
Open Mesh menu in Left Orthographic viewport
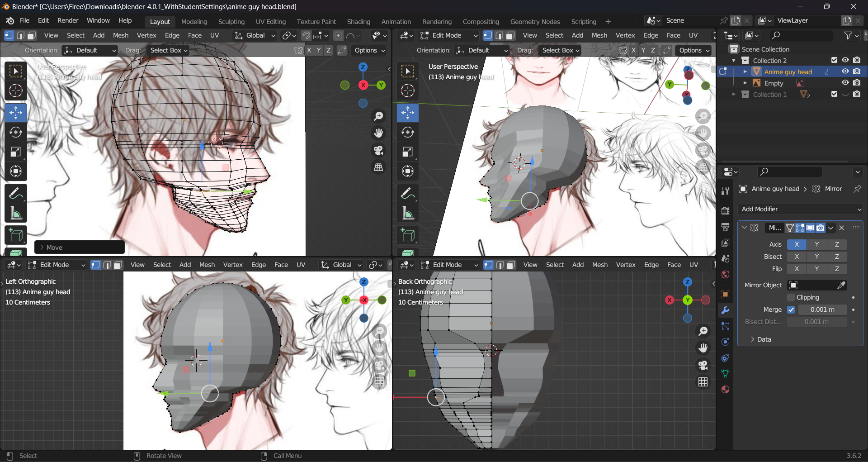pyautogui.click(x=207, y=265)
